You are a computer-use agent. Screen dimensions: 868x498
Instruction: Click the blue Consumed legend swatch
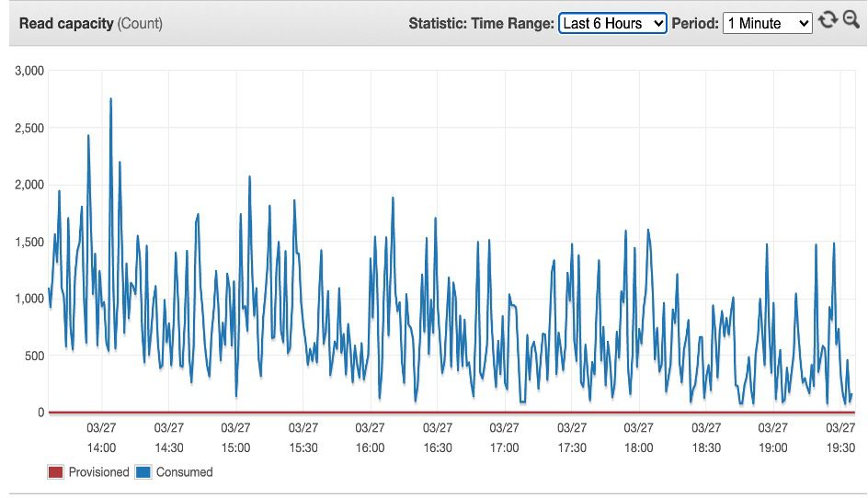point(143,472)
